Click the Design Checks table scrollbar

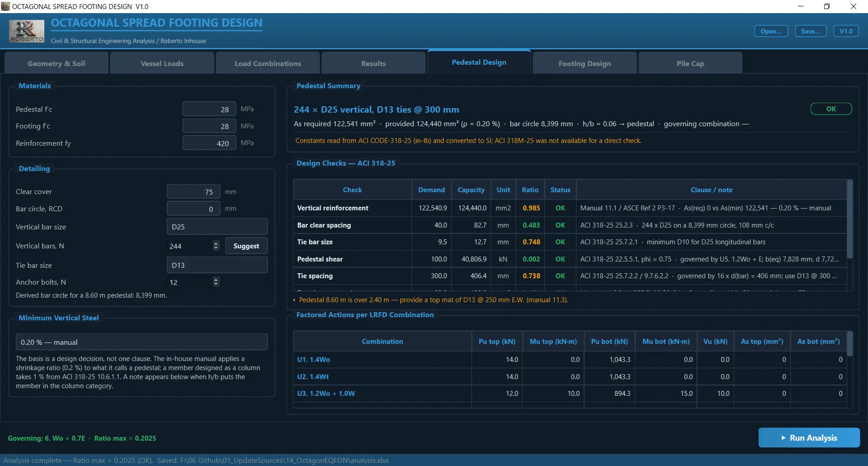850,219
